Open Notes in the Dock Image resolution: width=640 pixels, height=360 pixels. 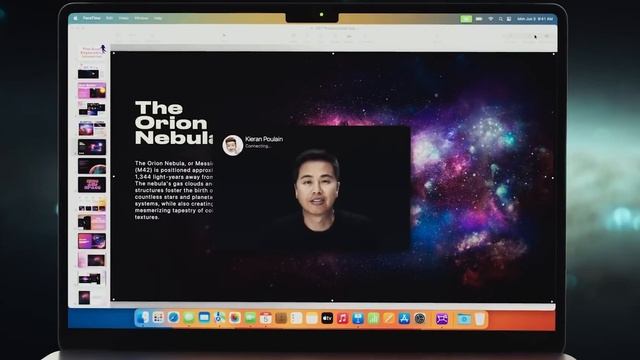312,318
